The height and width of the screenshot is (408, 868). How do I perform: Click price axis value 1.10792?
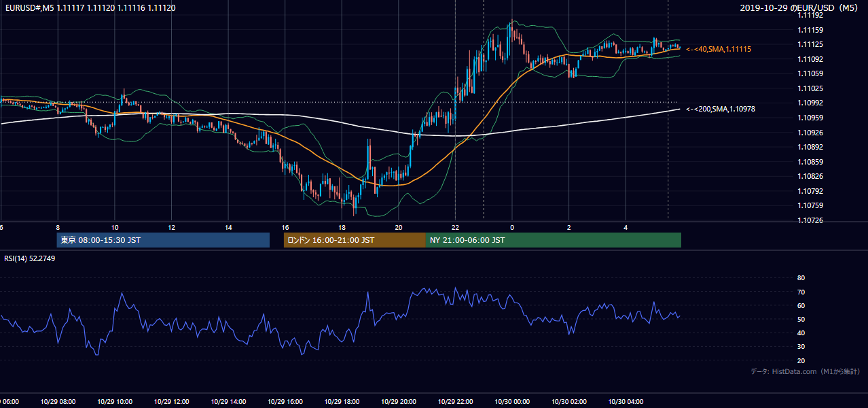coord(810,191)
